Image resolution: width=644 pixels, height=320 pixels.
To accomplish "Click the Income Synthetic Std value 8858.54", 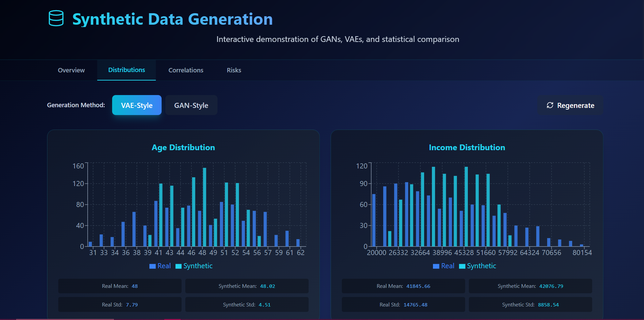I will click(548, 305).
